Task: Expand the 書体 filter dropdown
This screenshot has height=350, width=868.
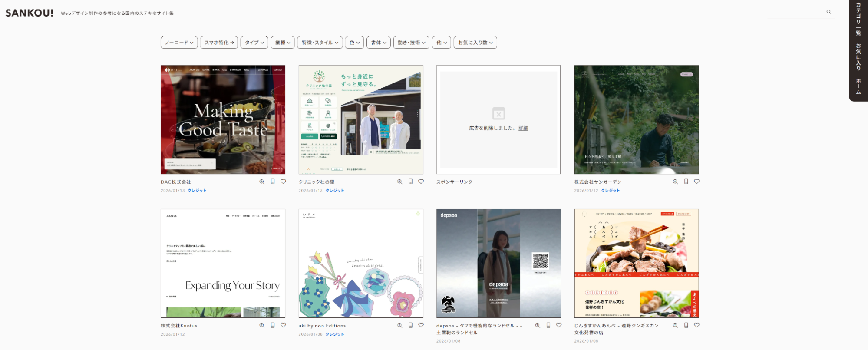Action: [x=379, y=43]
